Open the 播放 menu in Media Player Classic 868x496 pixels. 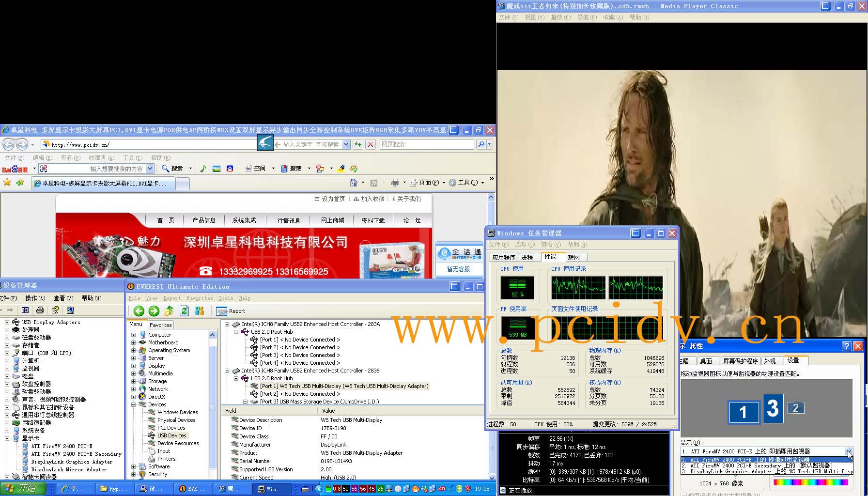pos(559,17)
